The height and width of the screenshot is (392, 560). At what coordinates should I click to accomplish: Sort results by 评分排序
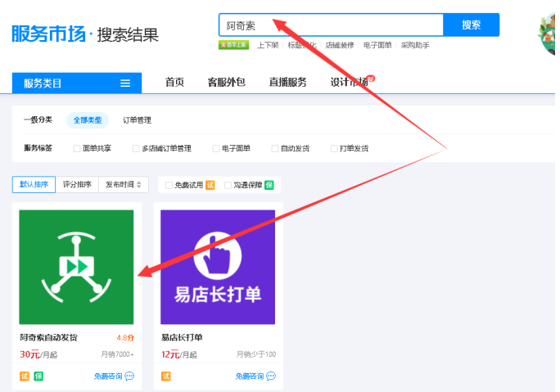77,185
